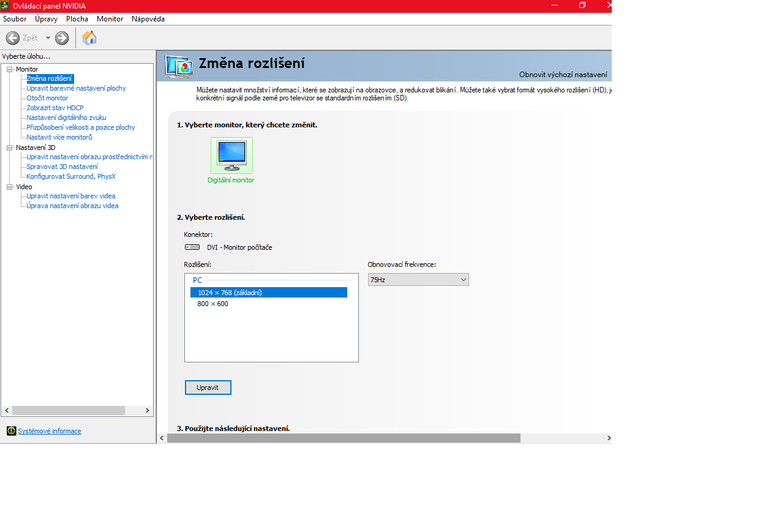Open Nastavení digitálního zvuku task

66,118
